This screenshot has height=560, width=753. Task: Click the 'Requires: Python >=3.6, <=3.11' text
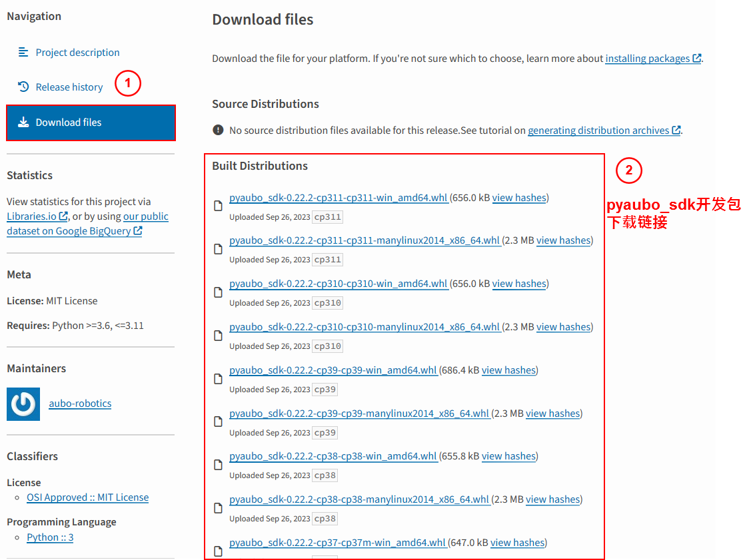(x=75, y=326)
